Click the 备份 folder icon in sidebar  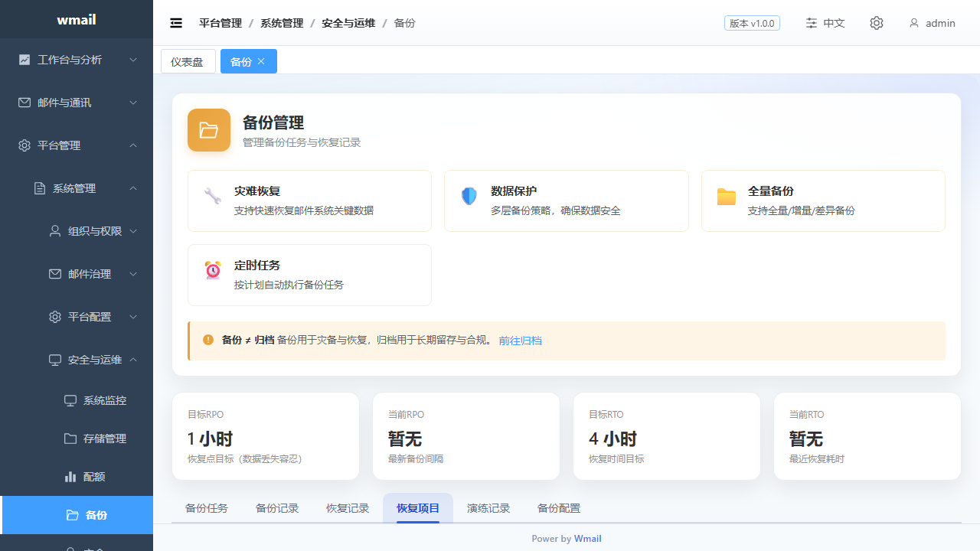[73, 515]
